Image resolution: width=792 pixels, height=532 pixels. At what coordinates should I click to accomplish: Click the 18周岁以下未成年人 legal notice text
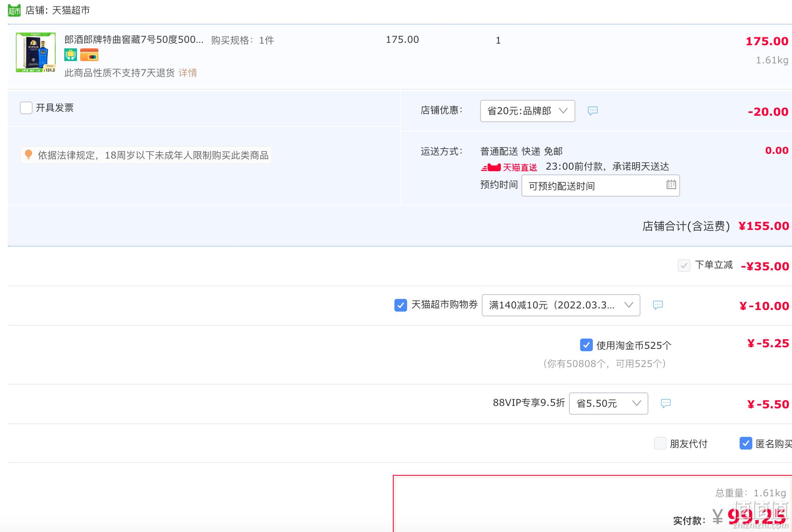tap(153, 155)
